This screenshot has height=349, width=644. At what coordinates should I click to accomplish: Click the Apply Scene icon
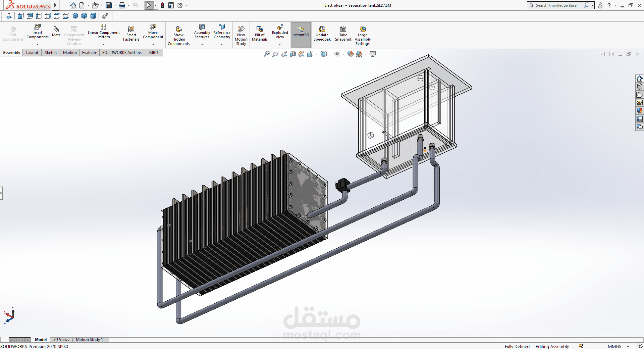359,54
